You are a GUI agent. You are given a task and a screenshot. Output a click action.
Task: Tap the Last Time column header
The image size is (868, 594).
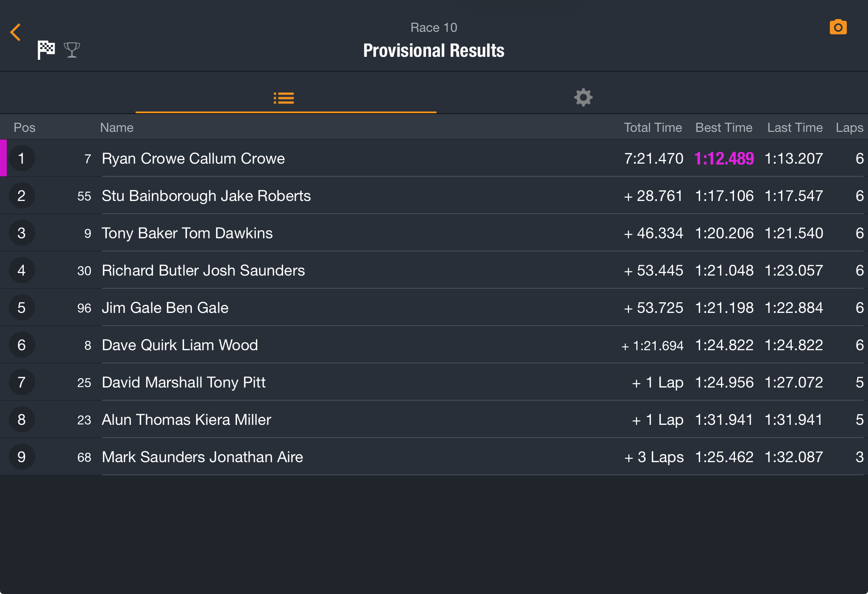795,128
